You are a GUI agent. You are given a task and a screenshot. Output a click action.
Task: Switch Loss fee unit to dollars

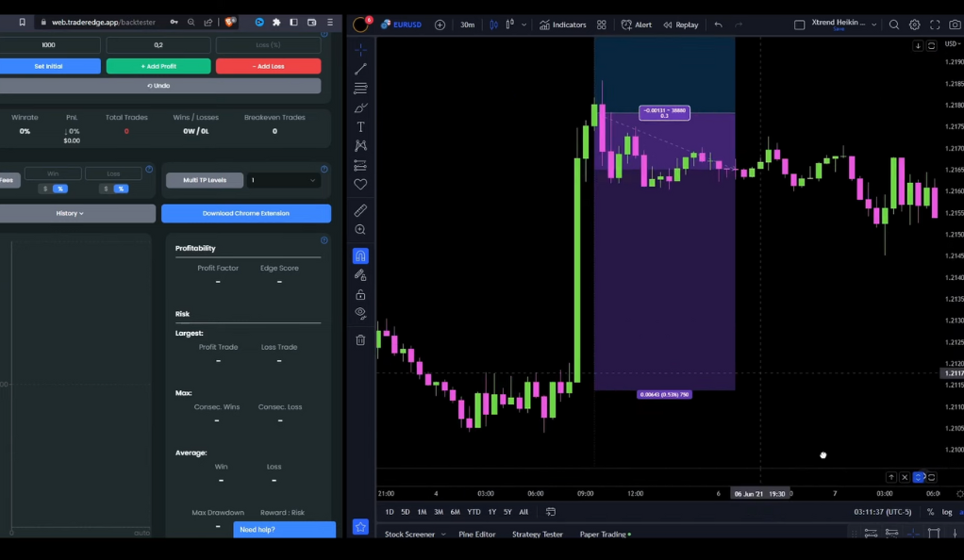[106, 189]
